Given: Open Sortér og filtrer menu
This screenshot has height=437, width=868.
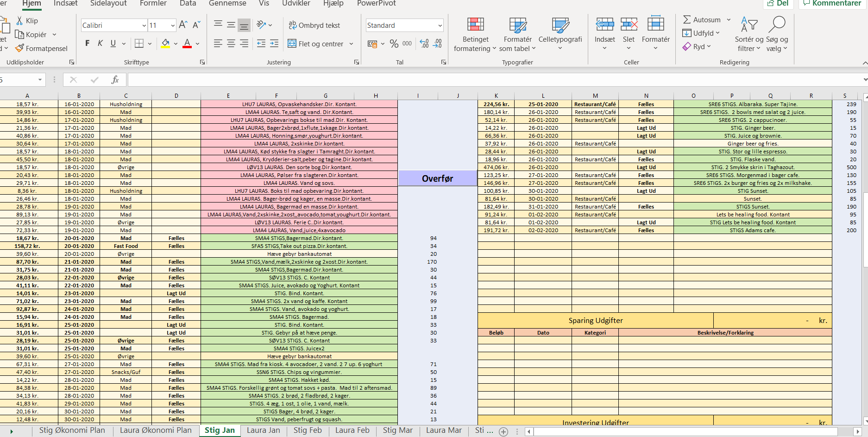Looking at the screenshot, I should [x=749, y=34].
